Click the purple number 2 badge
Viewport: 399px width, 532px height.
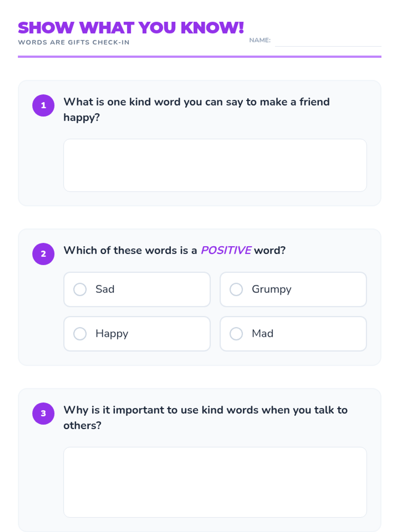tap(43, 254)
